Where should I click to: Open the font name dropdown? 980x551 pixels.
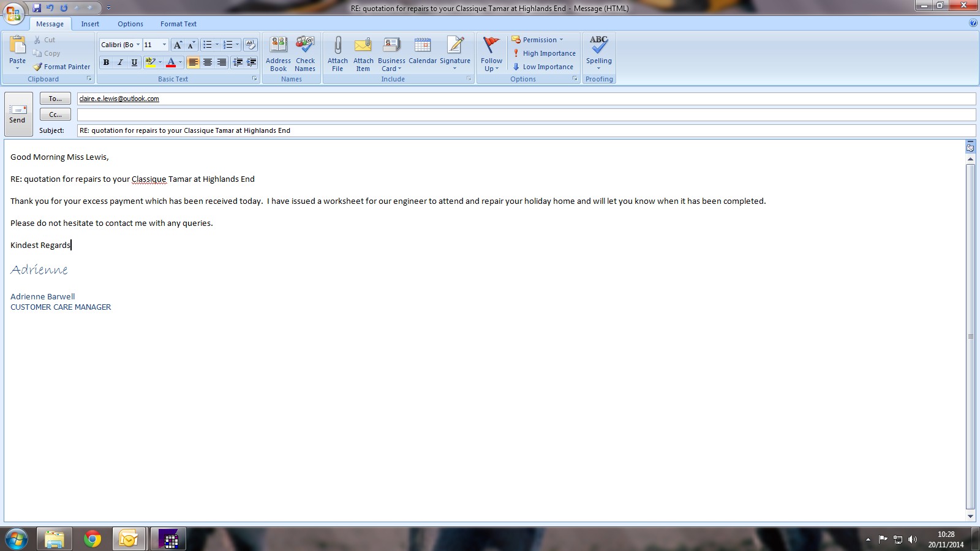(x=138, y=45)
